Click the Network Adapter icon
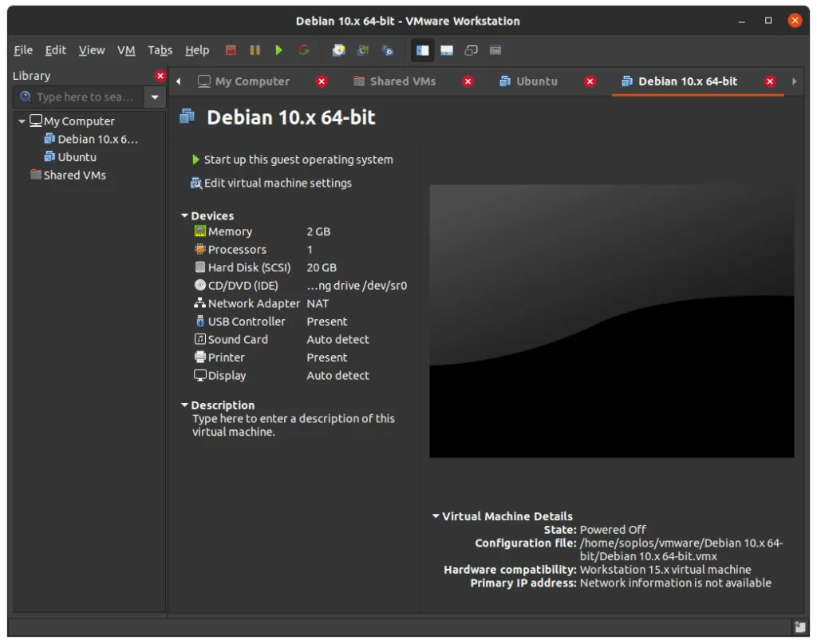The height and width of the screenshot is (644, 817). pyautogui.click(x=200, y=302)
